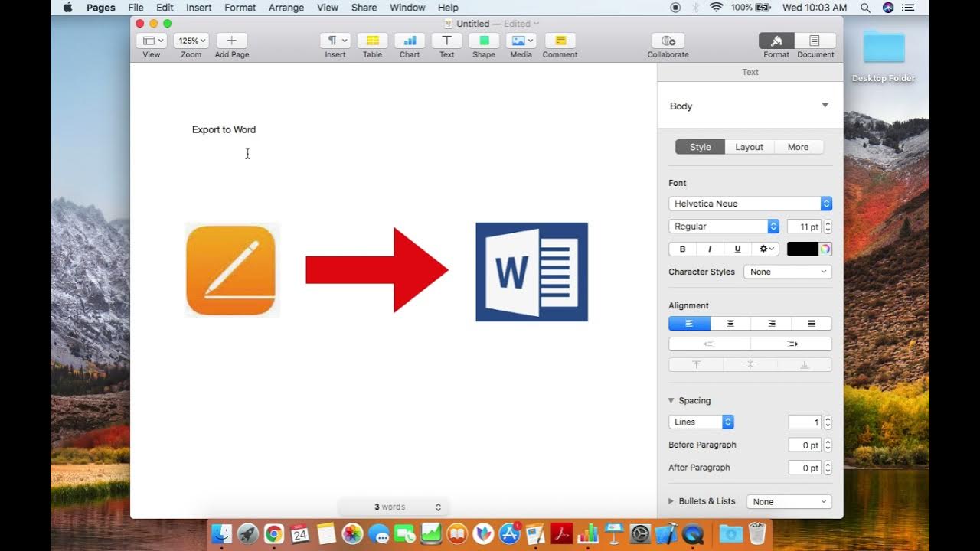
Task: Click the Add Page plus icon
Action: 232,41
